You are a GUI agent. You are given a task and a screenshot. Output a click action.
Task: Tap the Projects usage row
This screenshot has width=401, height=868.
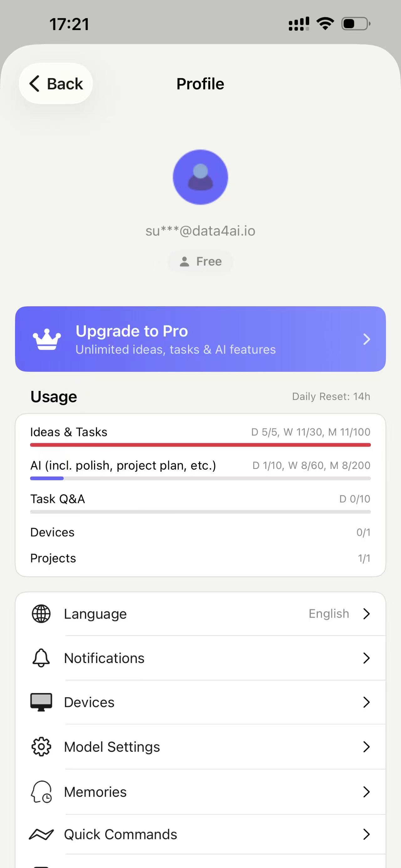(200, 558)
